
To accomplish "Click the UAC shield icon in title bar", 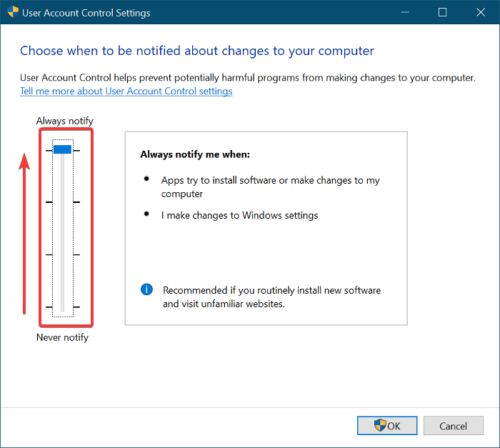I will (x=13, y=12).
